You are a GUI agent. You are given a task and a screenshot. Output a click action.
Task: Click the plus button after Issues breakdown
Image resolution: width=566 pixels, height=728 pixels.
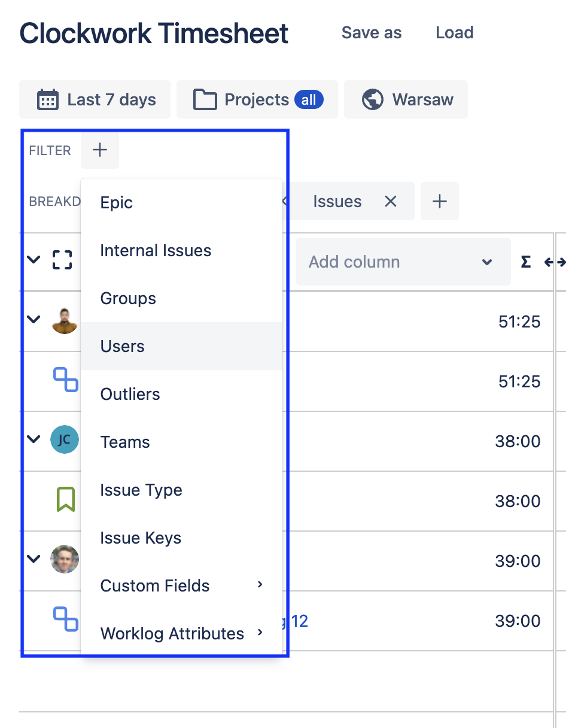point(440,202)
